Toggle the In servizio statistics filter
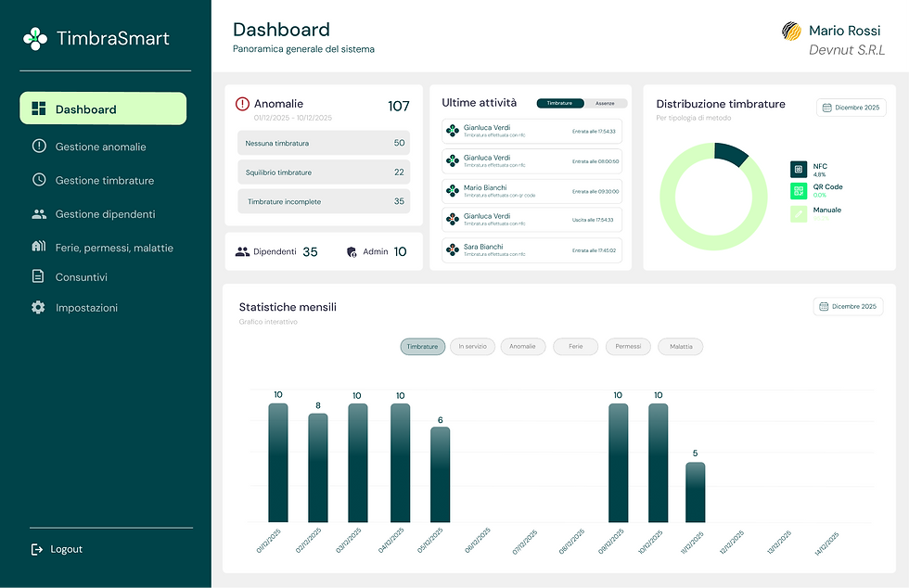The width and height of the screenshot is (909, 588). 472,346
